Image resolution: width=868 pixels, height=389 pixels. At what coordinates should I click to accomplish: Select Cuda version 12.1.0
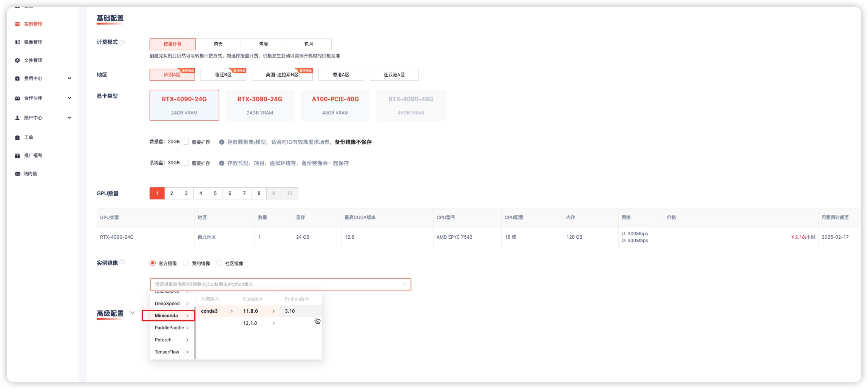coord(250,323)
